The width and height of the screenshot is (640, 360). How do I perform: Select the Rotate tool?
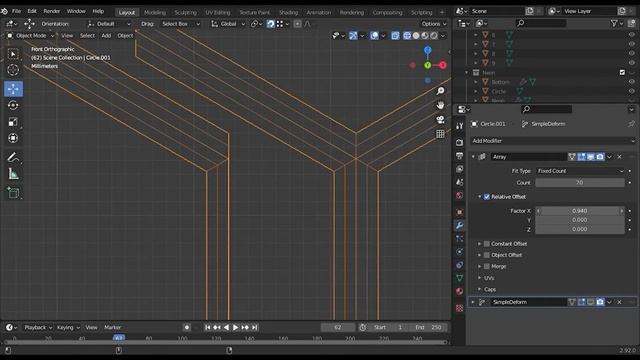pyautogui.click(x=13, y=105)
